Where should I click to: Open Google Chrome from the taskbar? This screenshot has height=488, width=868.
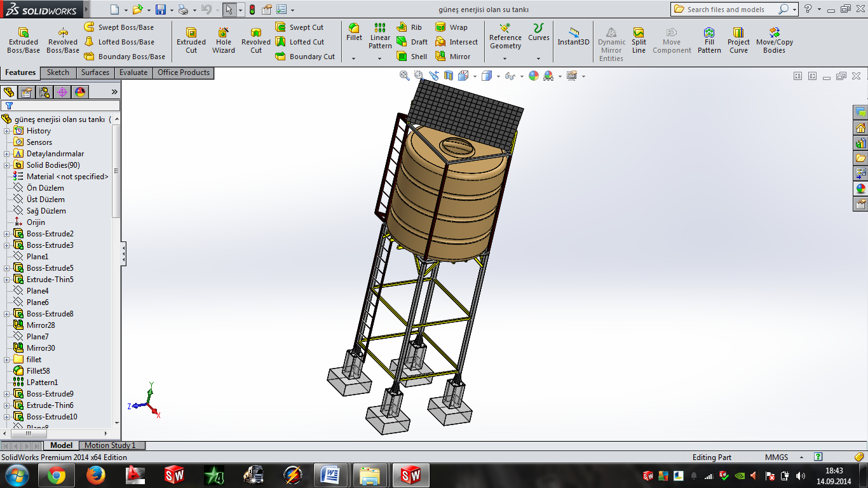[x=56, y=475]
